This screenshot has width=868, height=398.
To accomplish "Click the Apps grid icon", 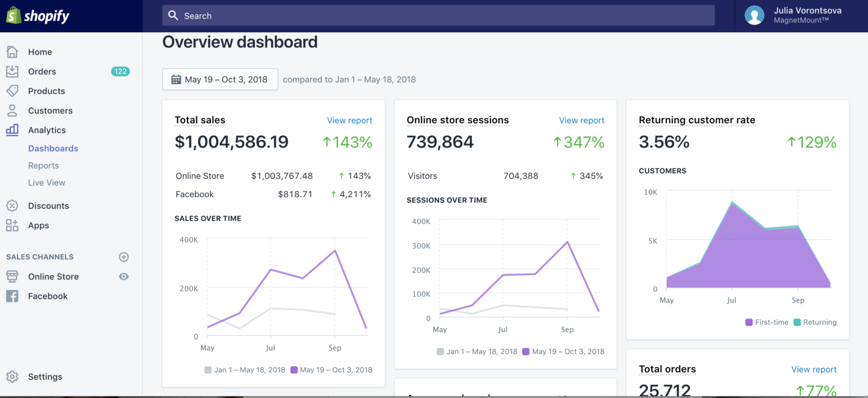I will click(x=12, y=225).
